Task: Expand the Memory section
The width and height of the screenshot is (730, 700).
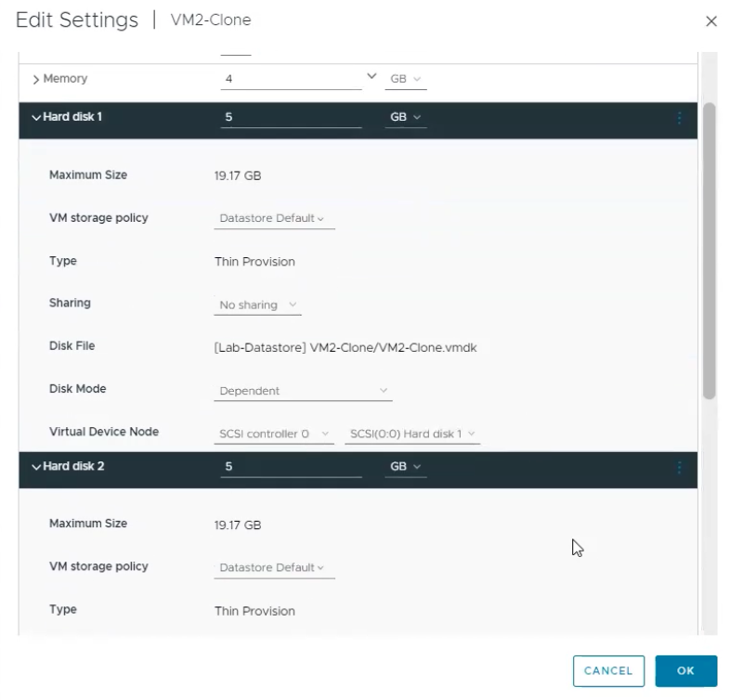Action: 36,80
